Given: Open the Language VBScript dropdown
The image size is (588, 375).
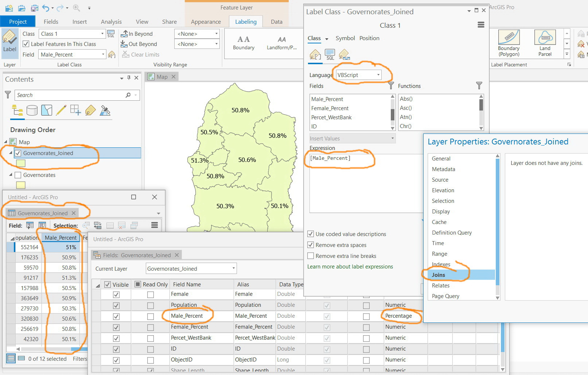Looking at the screenshot, I should coord(359,75).
